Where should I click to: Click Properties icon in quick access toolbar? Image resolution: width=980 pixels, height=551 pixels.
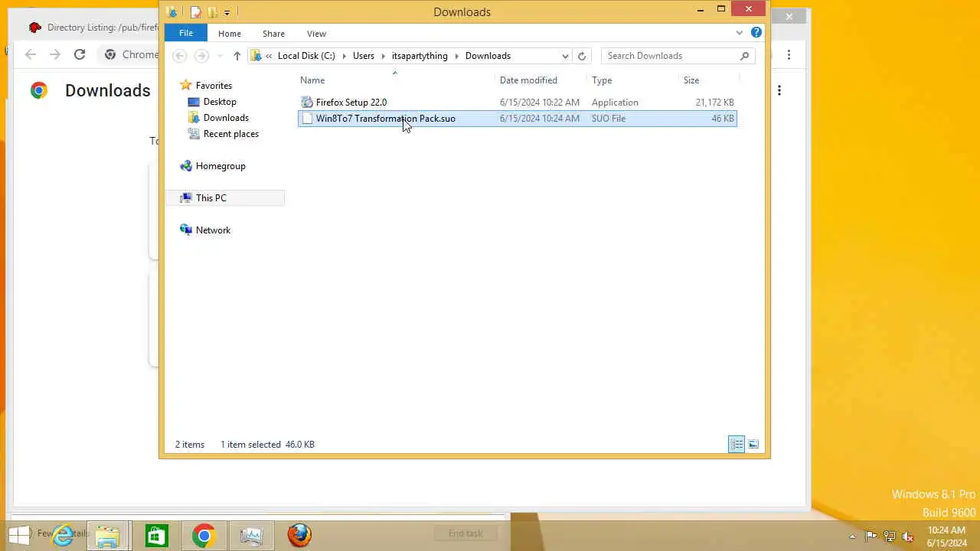point(196,12)
